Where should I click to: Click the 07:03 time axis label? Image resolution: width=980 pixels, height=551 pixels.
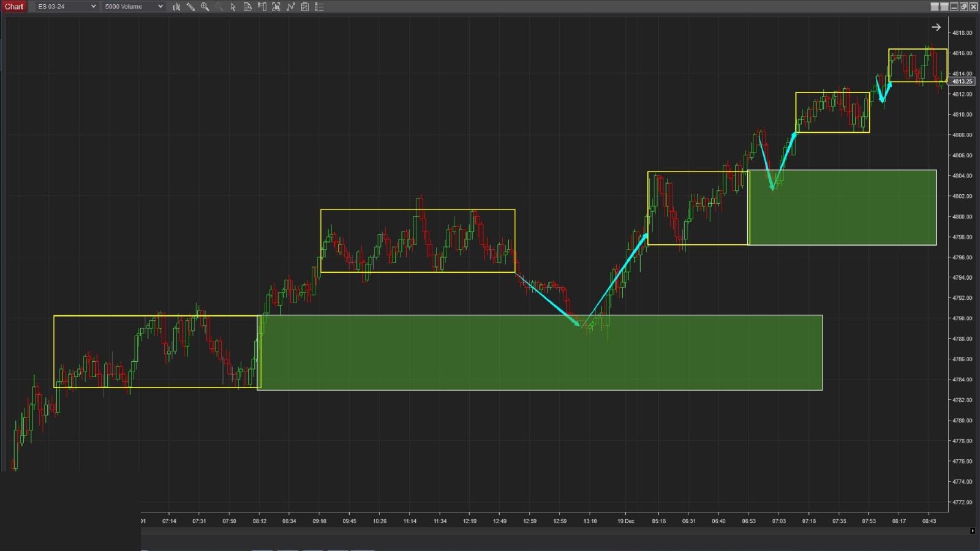pyautogui.click(x=779, y=522)
